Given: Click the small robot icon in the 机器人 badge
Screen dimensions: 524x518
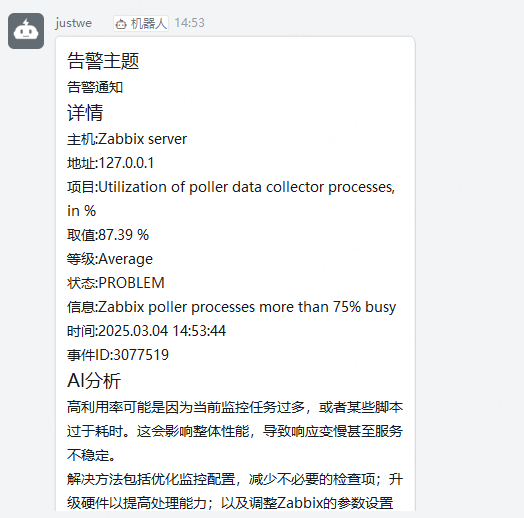Looking at the screenshot, I should click(121, 24).
